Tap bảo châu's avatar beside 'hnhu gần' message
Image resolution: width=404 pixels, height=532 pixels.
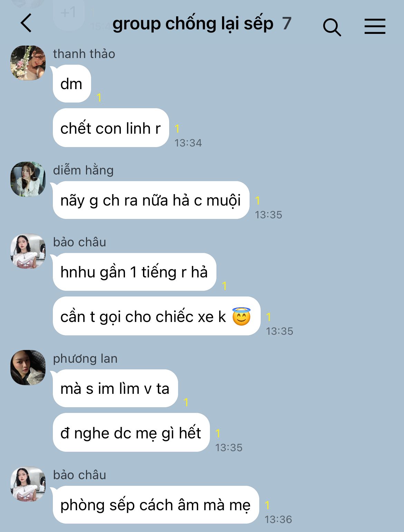(x=28, y=251)
